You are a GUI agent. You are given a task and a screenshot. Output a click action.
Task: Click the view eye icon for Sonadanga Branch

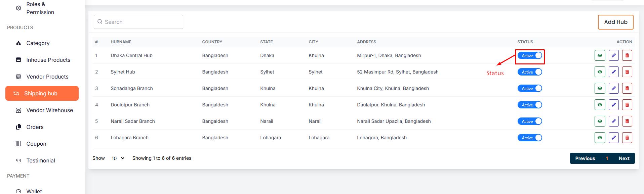[600, 88]
